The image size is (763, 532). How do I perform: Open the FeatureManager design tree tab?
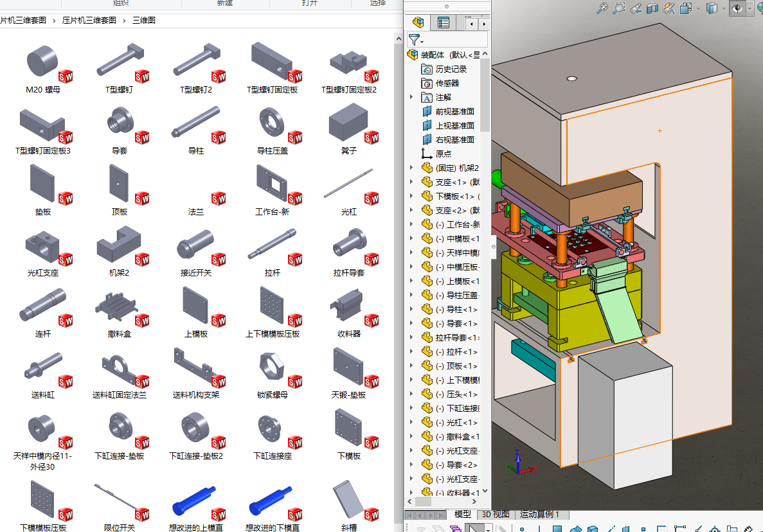pos(418,22)
